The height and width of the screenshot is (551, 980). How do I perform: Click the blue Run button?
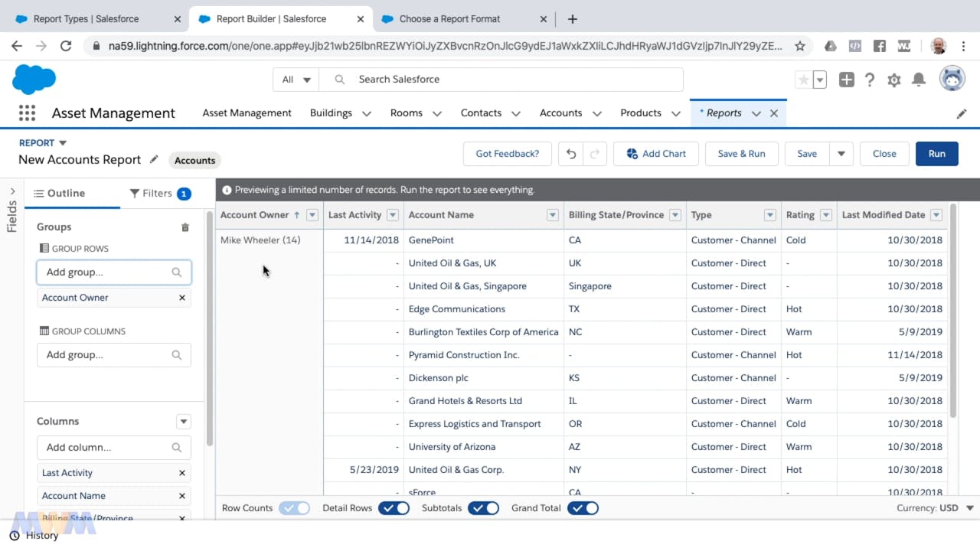937,154
